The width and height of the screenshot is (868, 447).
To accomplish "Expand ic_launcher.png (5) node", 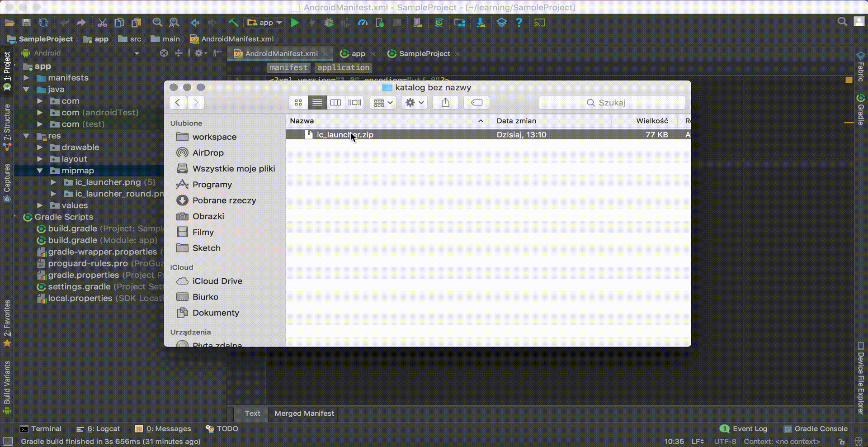I will pyautogui.click(x=53, y=182).
